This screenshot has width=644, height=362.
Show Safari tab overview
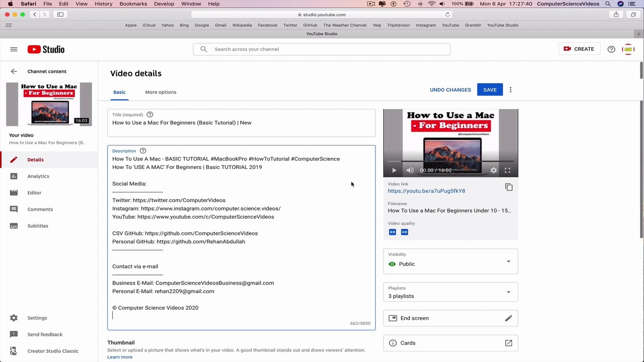coord(633,15)
